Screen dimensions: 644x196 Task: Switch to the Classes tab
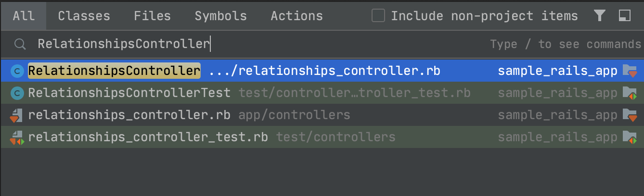click(84, 16)
